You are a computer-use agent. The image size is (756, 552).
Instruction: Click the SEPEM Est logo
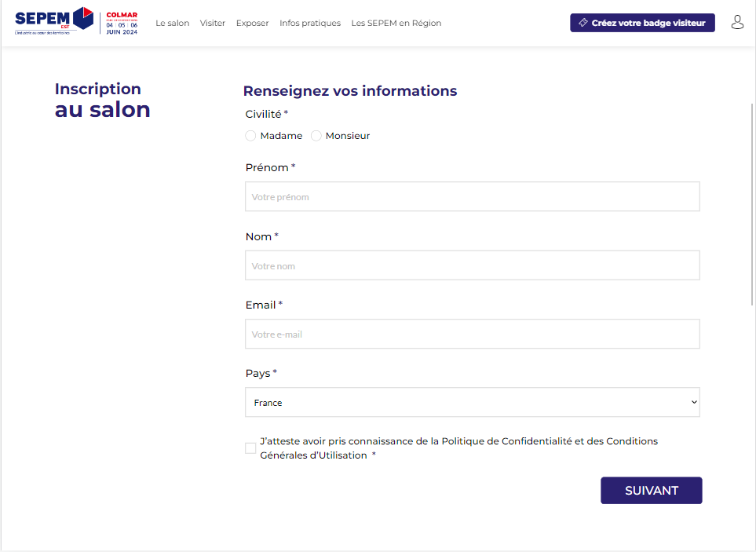(54, 20)
